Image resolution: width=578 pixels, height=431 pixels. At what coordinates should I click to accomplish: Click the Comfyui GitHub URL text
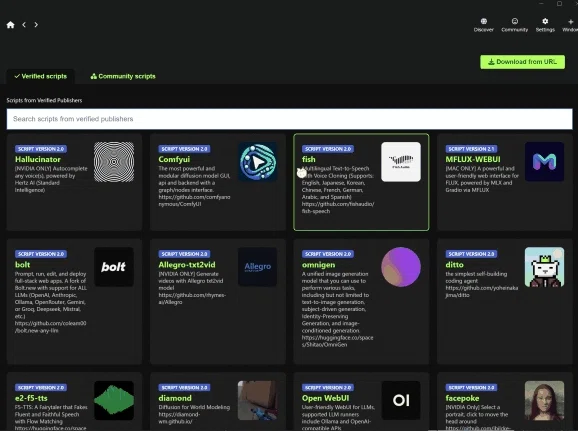pyautogui.click(x=194, y=201)
